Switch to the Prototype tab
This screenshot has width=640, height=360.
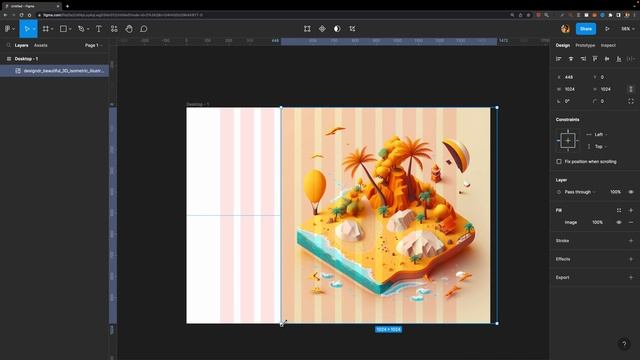[585, 45]
